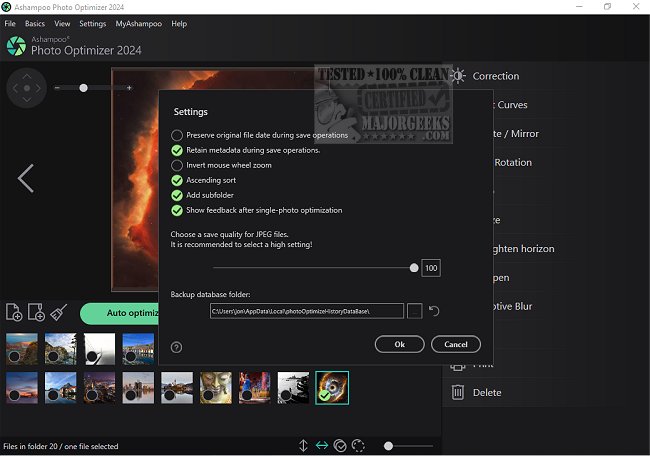Click the JPEG quality value box showing 100
Screen dimensions: 650x456
click(x=431, y=268)
